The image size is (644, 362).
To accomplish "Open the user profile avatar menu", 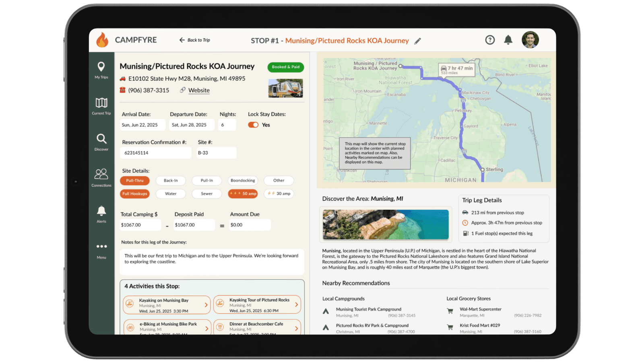I will [530, 40].
